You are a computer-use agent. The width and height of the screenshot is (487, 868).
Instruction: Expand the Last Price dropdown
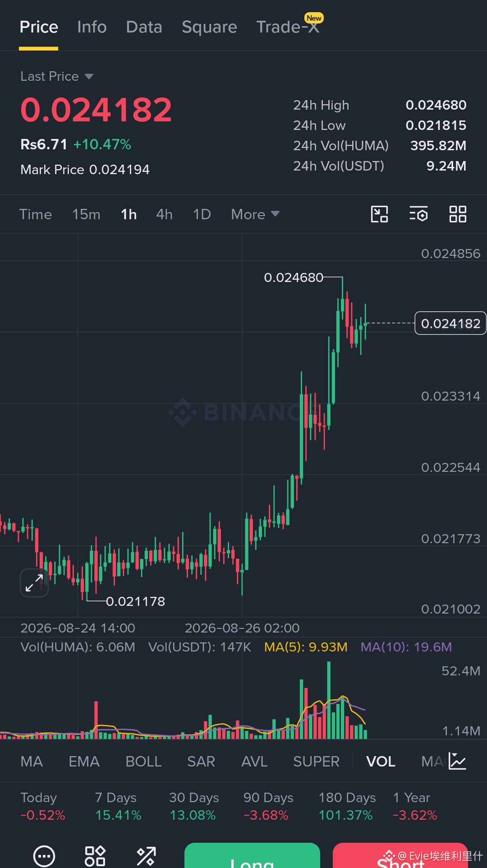(x=57, y=76)
